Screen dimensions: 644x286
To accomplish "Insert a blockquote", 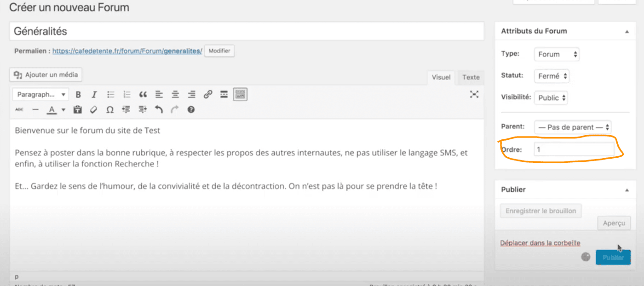I will point(143,95).
